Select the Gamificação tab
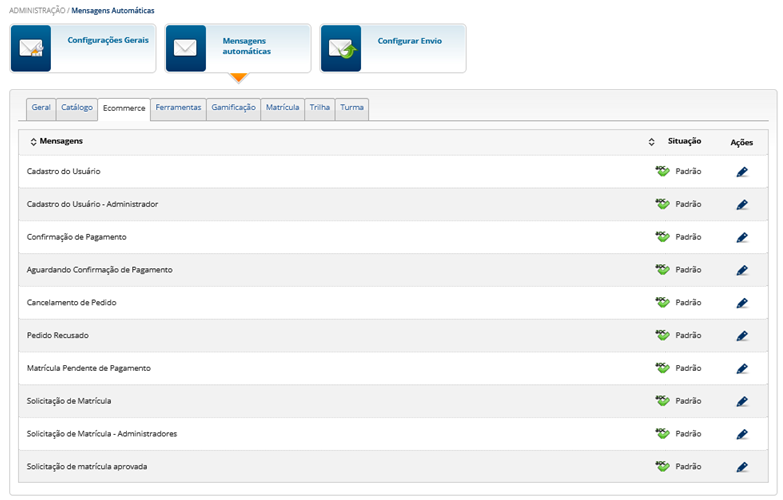The height and width of the screenshot is (500, 783). coord(233,107)
